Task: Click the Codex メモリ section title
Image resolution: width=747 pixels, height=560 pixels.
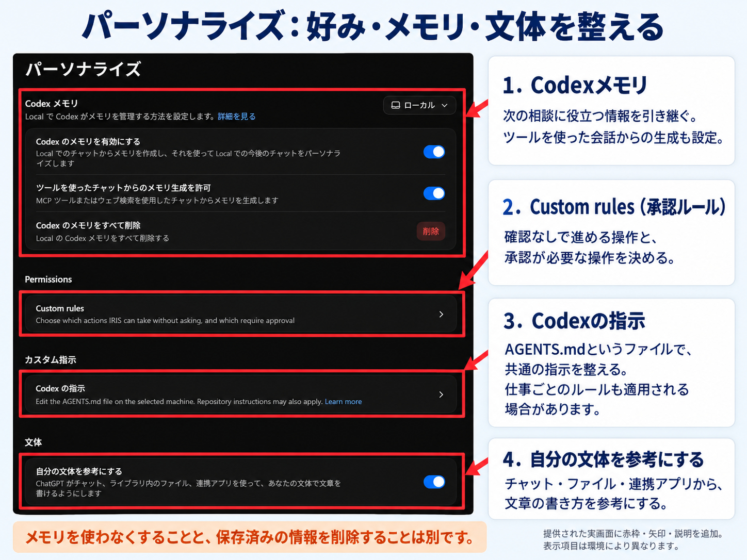Action: pos(52,104)
